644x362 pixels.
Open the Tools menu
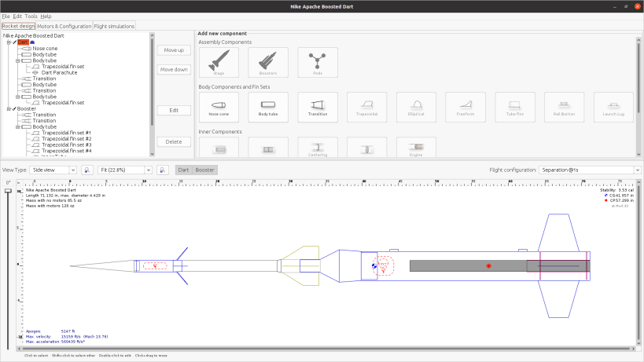pos(31,16)
